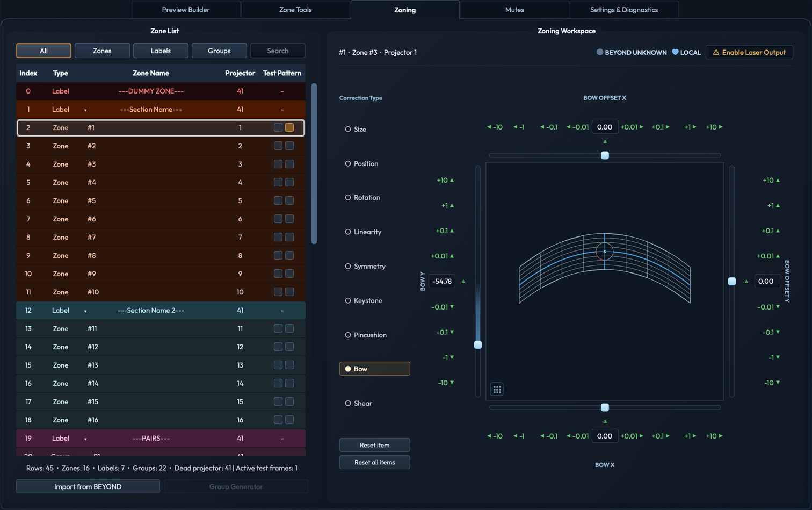The image size is (812, 510).
Task: Switch to the Preview Builder tab
Action: click(x=186, y=10)
